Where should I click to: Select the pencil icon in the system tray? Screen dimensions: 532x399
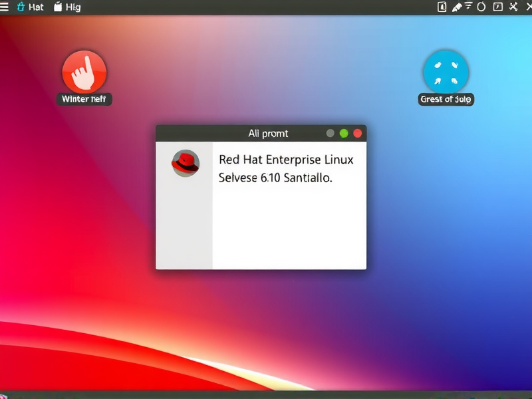tap(457, 7)
